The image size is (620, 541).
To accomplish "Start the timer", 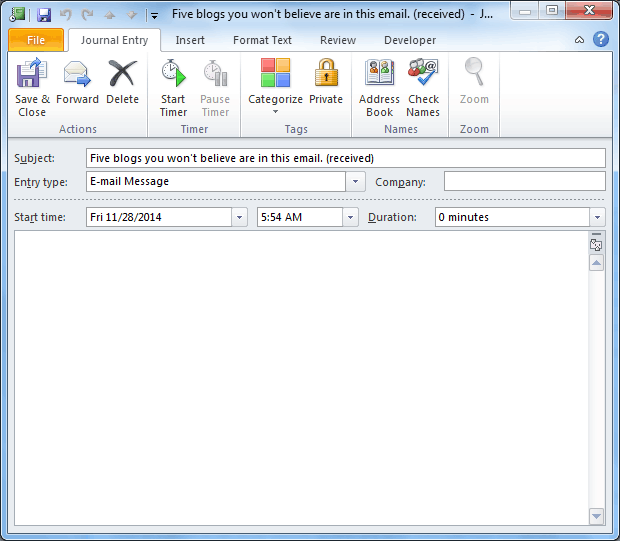I will click(173, 87).
